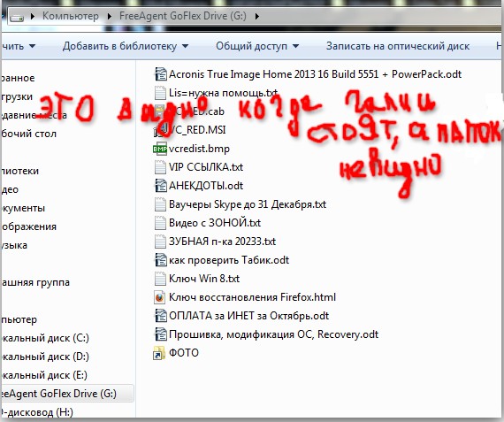
Task: Select 'Избранное' in the navigation pane
Action: pyautogui.click(x=18, y=78)
